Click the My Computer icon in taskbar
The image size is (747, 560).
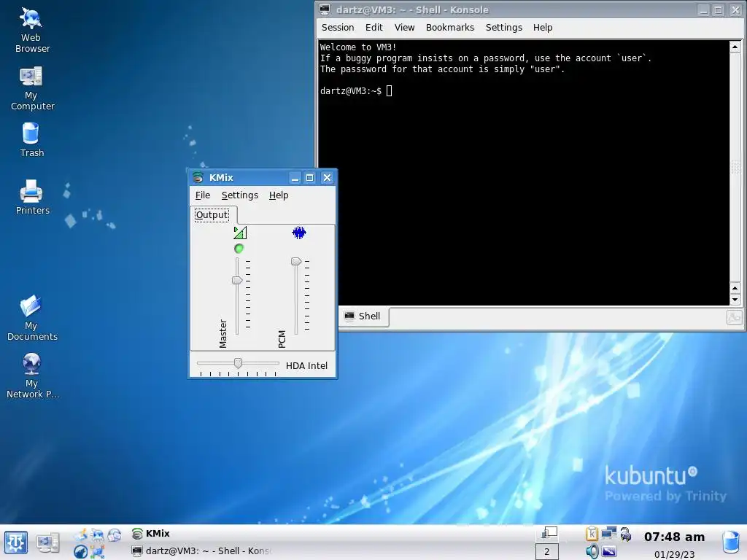point(48,542)
